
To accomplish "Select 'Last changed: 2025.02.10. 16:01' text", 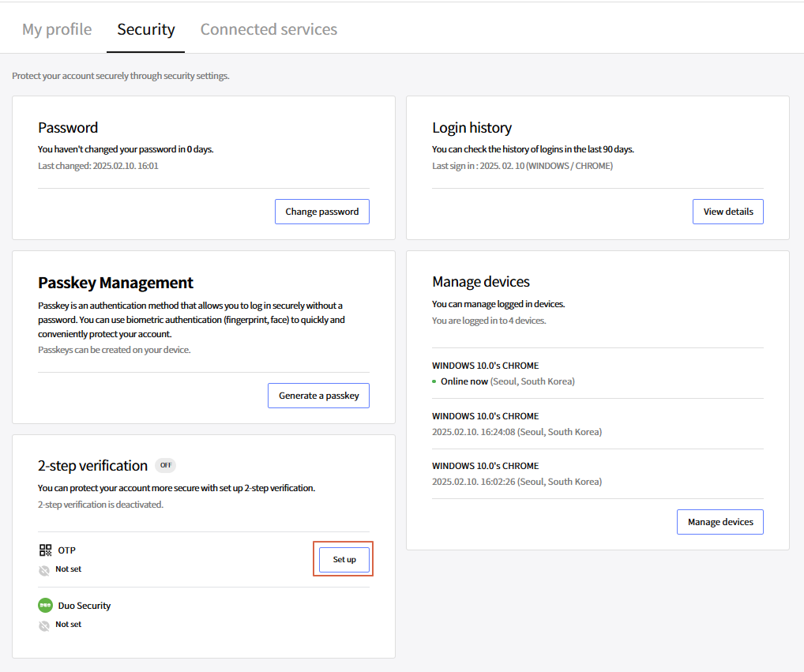I will pos(98,166).
